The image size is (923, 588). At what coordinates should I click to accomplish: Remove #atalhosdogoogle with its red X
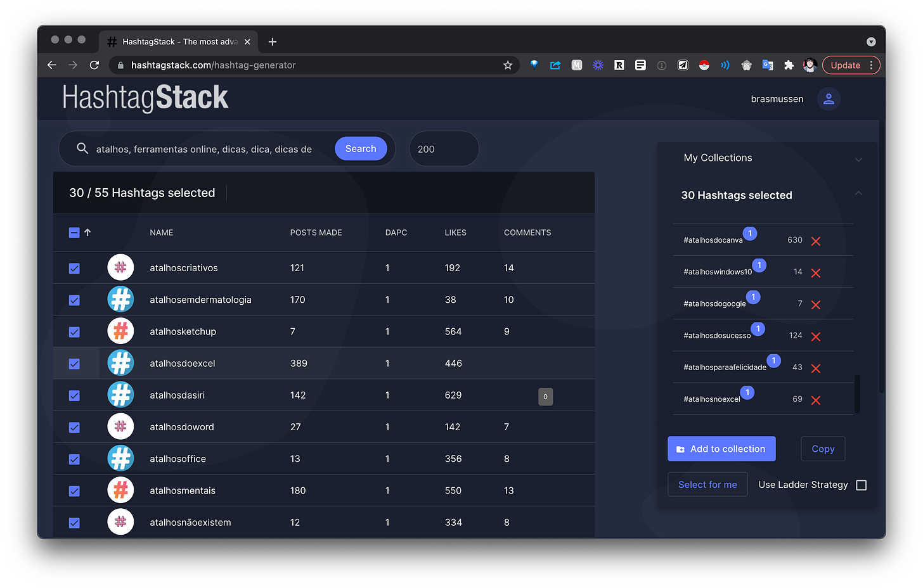(x=816, y=305)
